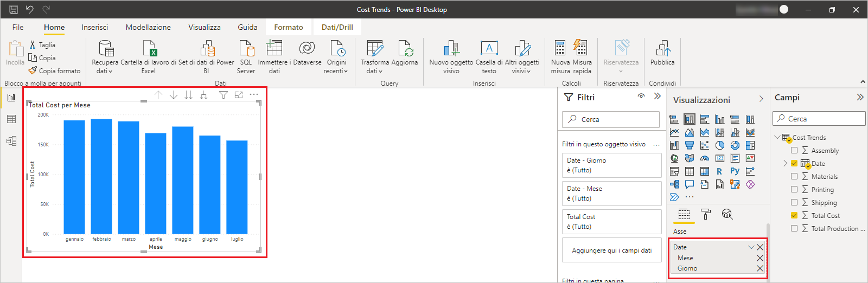Check the Shipping field checkbox
Viewport: 868px width, 283px height.
click(794, 203)
